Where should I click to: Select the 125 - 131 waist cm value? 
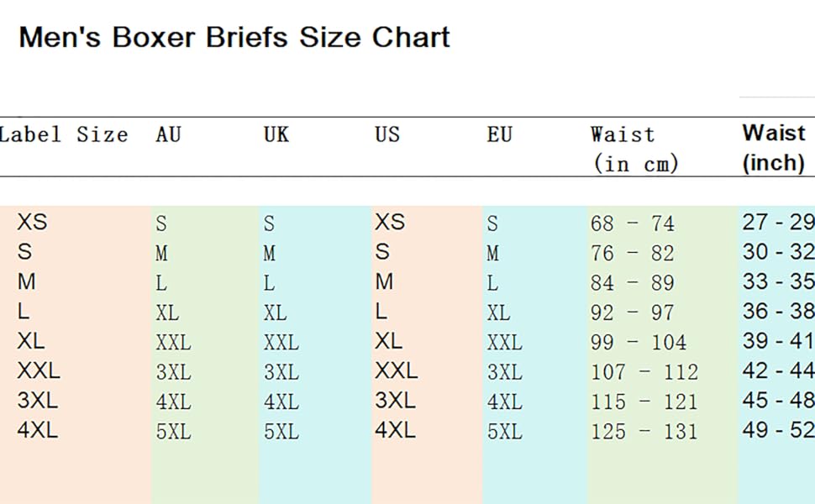(x=644, y=431)
